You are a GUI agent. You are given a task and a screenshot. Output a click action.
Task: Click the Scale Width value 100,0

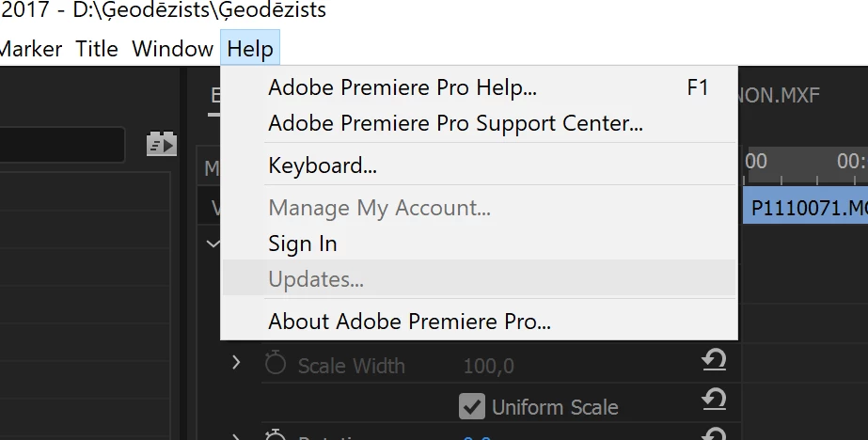pos(488,366)
